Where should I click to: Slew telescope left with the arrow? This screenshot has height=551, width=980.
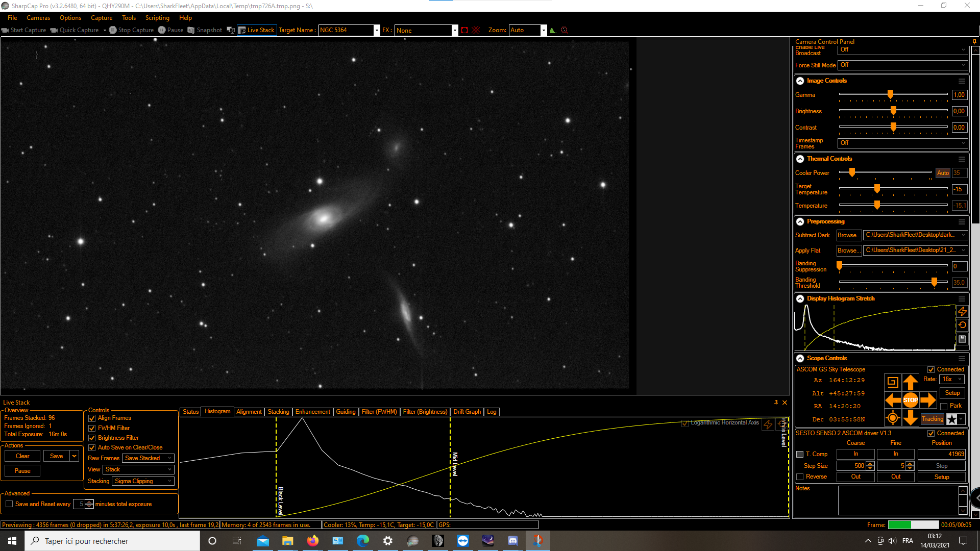pos(893,400)
